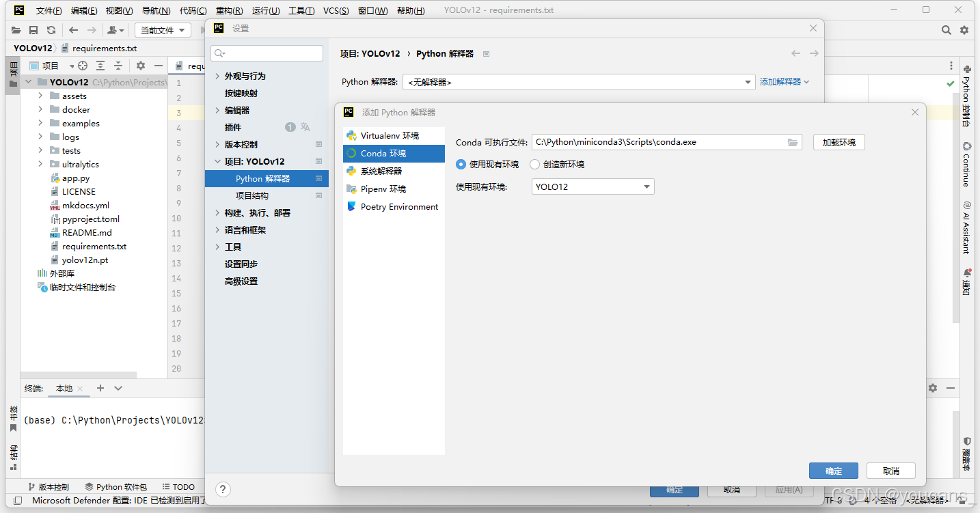Expand 编辑器 settings section

217,110
